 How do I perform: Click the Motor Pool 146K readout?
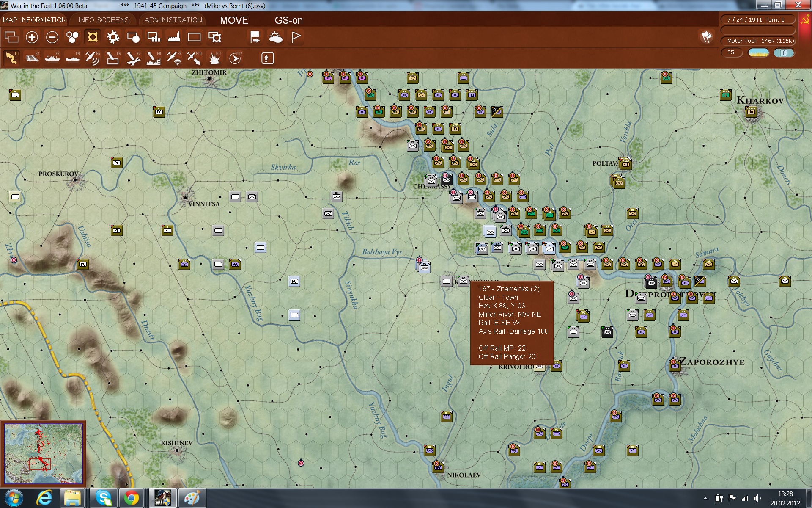coord(758,41)
